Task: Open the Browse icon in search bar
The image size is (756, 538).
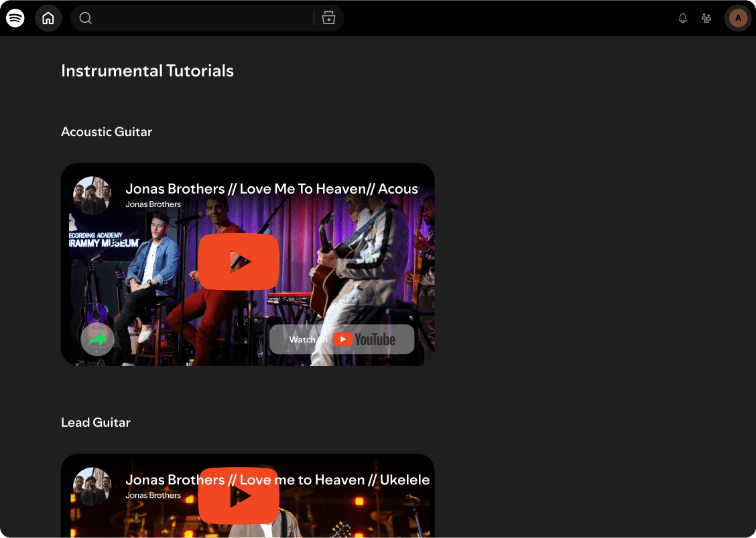Action: click(329, 18)
